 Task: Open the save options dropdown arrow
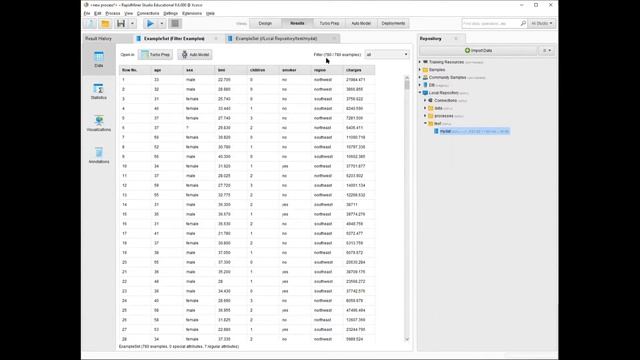click(132, 24)
